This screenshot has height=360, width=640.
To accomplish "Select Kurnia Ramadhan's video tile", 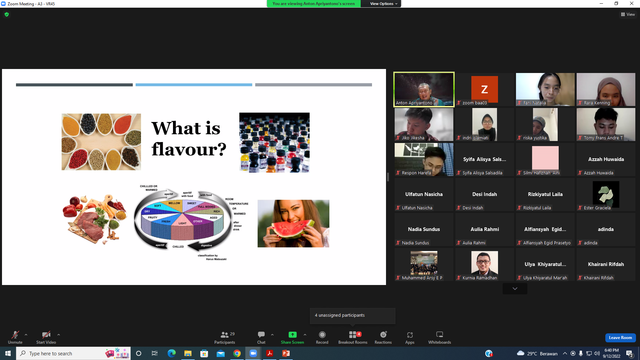I will 484,264.
